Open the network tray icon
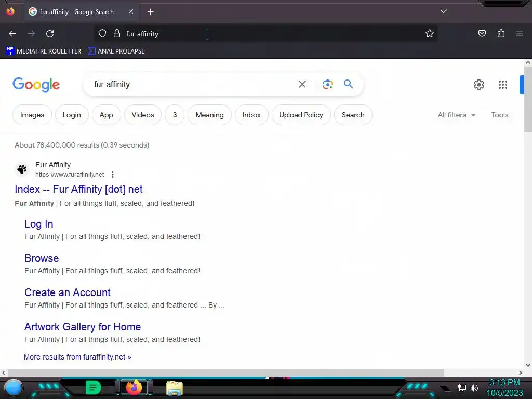Image resolution: width=532 pixels, height=399 pixels. pyautogui.click(x=461, y=388)
